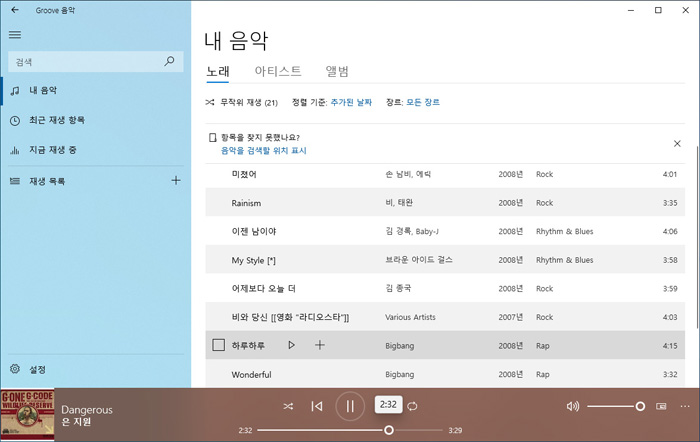The width and height of the screenshot is (700, 442).
Task: Select the 이젠 남이야 song
Action: pyautogui.click(x=445, y=231)
